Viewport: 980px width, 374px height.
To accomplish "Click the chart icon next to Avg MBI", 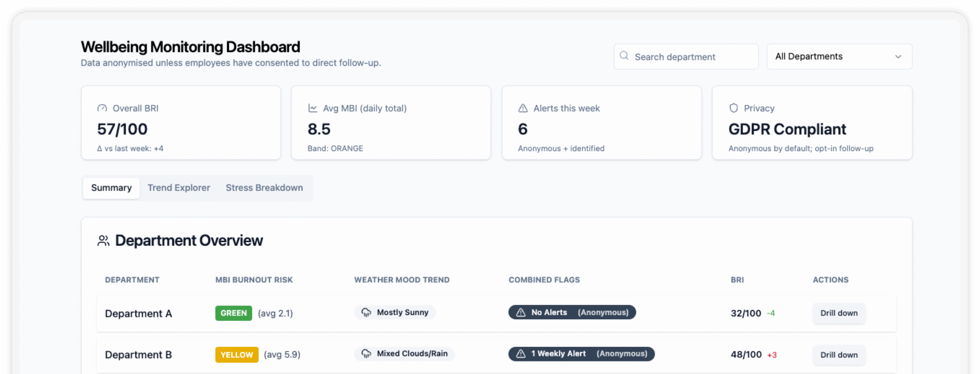I will click(x=312, y=108).
